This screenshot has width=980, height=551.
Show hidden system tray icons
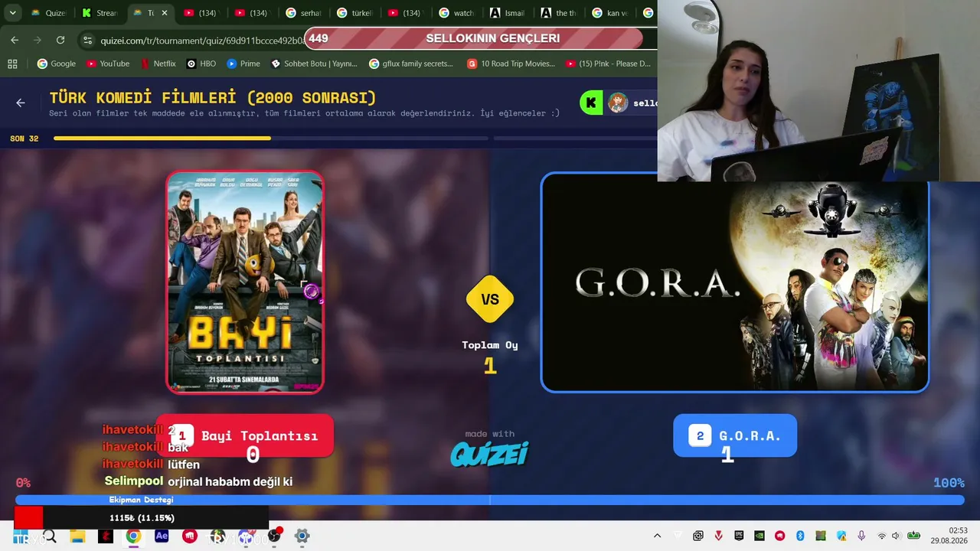coord(657,536)
